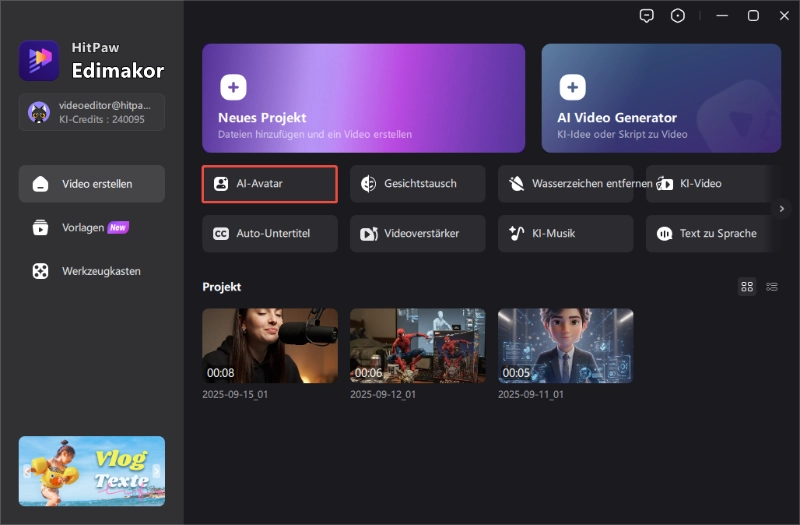Open project thumbnail 2025-09-11_01
This screenshot has width=800, height=525.
(x=566, y=345)
